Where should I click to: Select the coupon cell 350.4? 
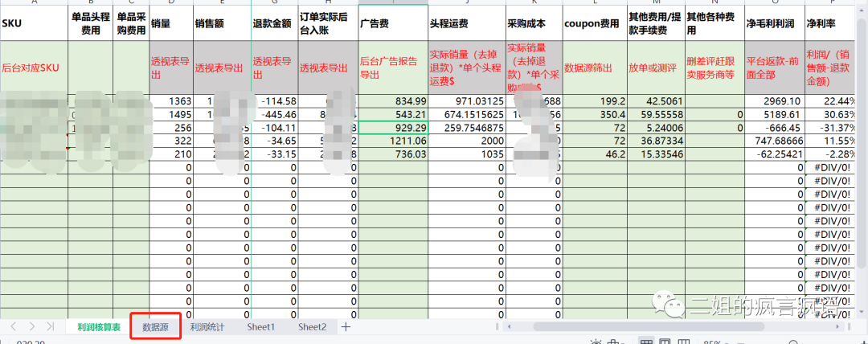coord(595,115)
